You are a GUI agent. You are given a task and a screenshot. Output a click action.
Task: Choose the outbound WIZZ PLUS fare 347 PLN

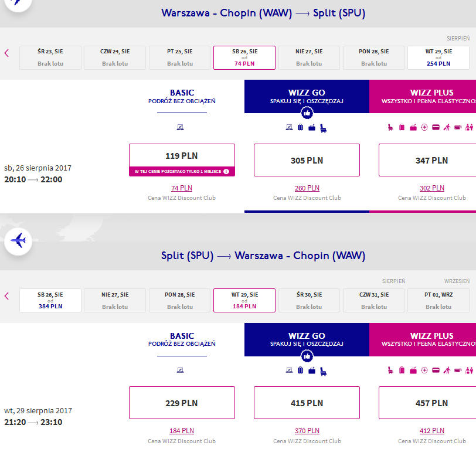[428, 160]
